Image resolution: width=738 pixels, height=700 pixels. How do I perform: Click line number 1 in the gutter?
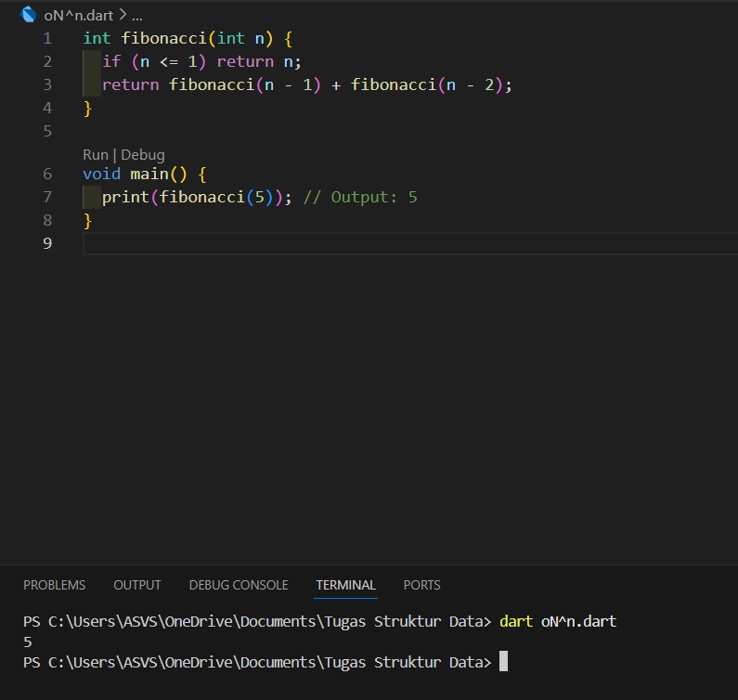coord(47,38)
